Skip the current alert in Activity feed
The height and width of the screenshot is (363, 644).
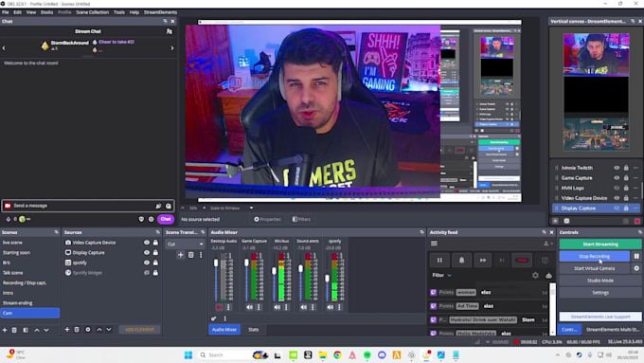483,260
